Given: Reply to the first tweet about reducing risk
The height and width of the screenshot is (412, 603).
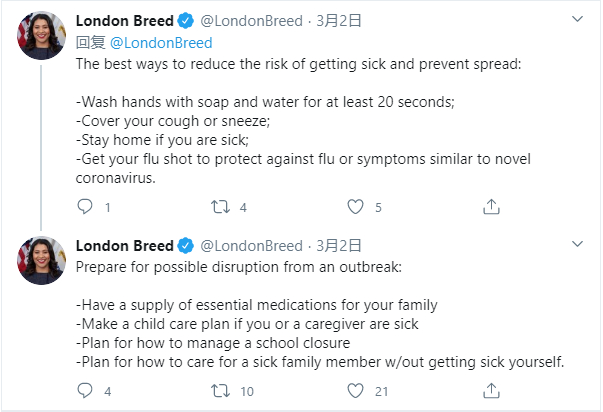Looking at the screenshot, I should pos(84,208).
